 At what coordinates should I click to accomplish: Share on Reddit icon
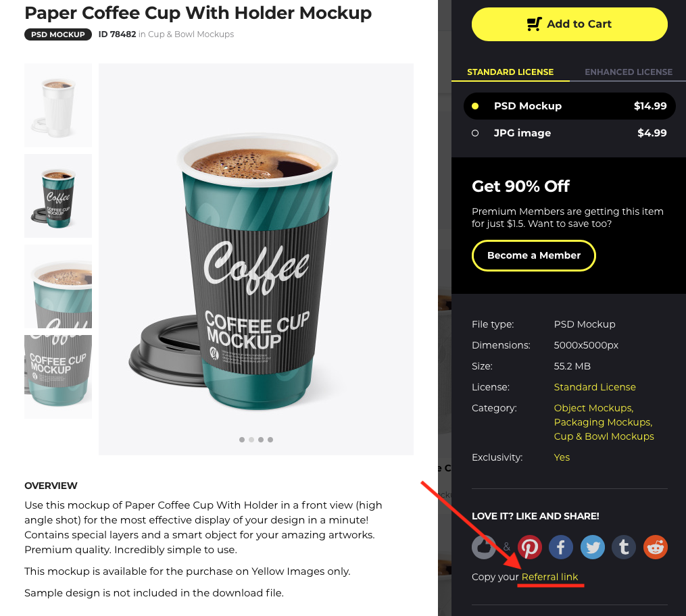[x=656, y=547]
